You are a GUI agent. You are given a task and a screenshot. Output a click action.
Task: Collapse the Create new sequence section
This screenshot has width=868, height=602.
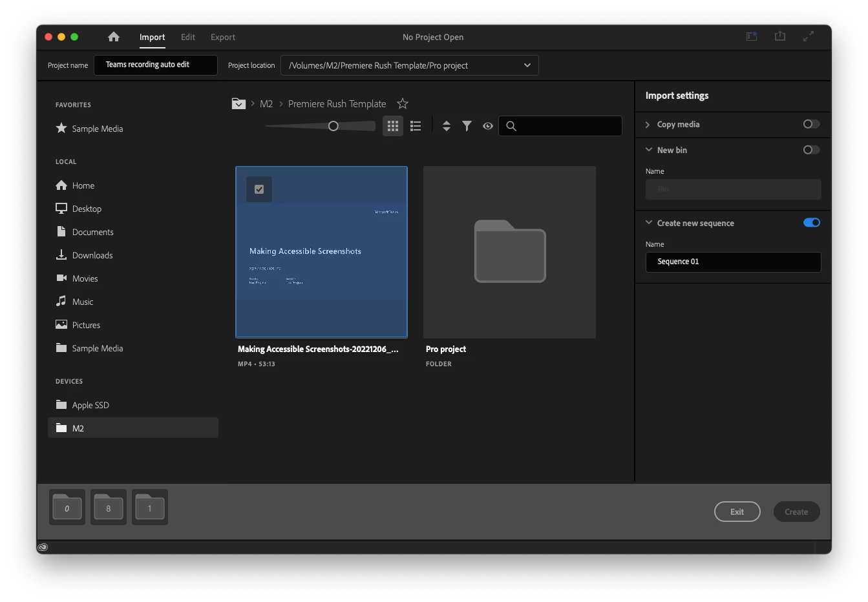pyautogui.click(x=649, y=223)
